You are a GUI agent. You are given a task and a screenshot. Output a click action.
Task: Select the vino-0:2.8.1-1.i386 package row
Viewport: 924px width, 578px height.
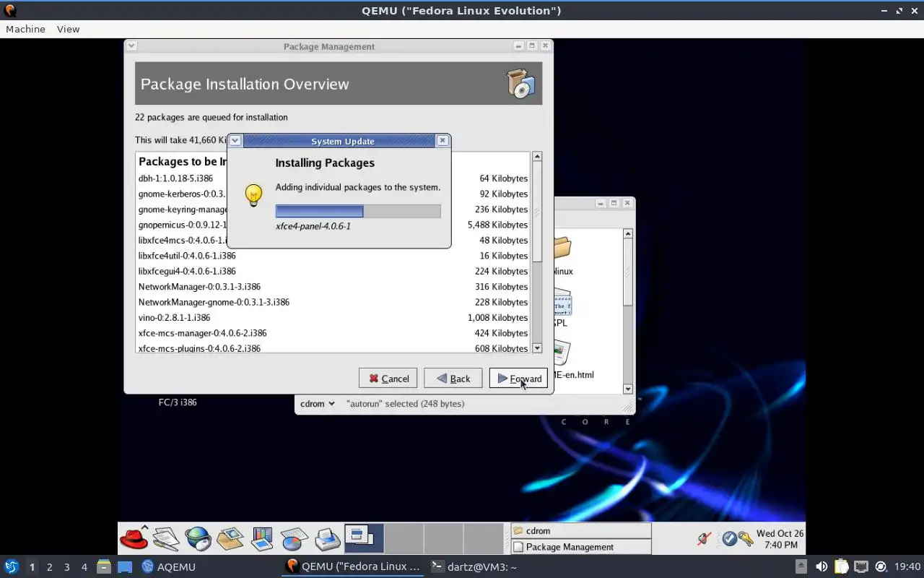point(333,317)
